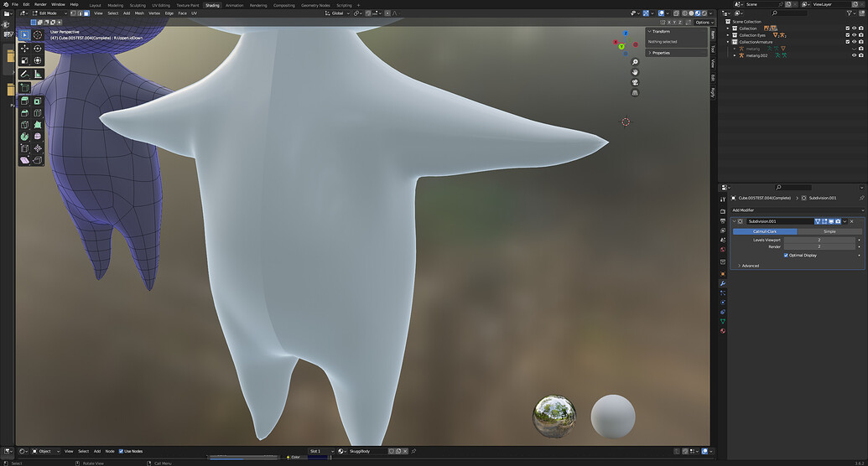Open the Tool properties tab icon
The width and height of the screenshot is (868, 466).
point(723,199)
